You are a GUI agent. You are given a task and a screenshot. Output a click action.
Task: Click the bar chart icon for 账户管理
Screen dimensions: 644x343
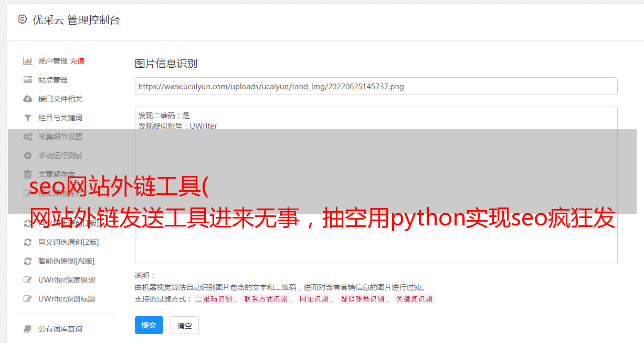tap(28, 61)
